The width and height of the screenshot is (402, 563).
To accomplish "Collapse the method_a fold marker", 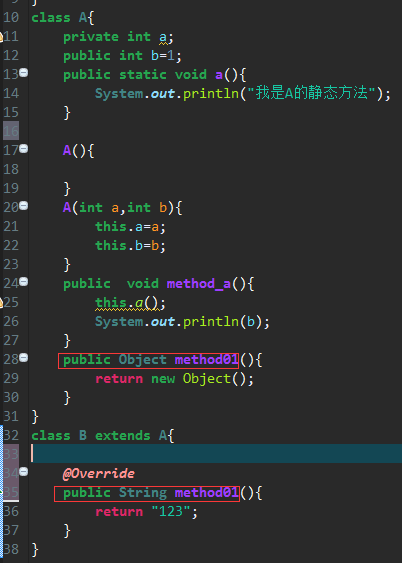I will pos(24,282).
